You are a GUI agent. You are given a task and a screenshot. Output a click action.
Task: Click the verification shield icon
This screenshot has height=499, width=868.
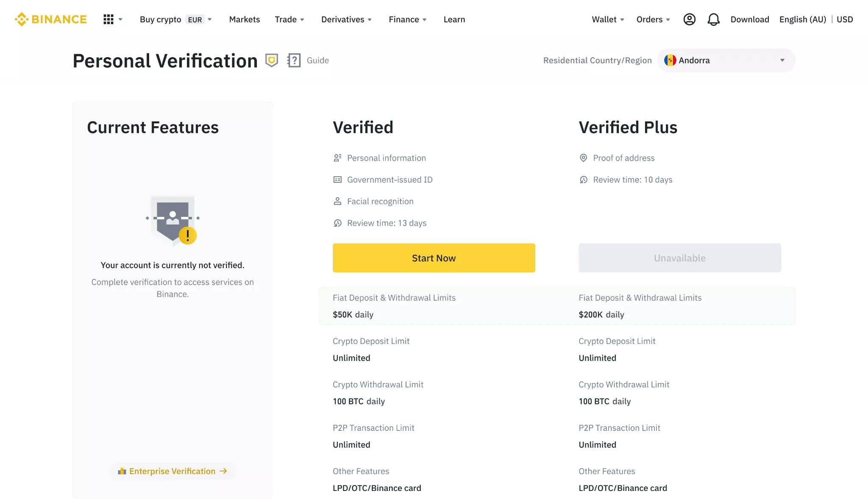tap(271, 60)
